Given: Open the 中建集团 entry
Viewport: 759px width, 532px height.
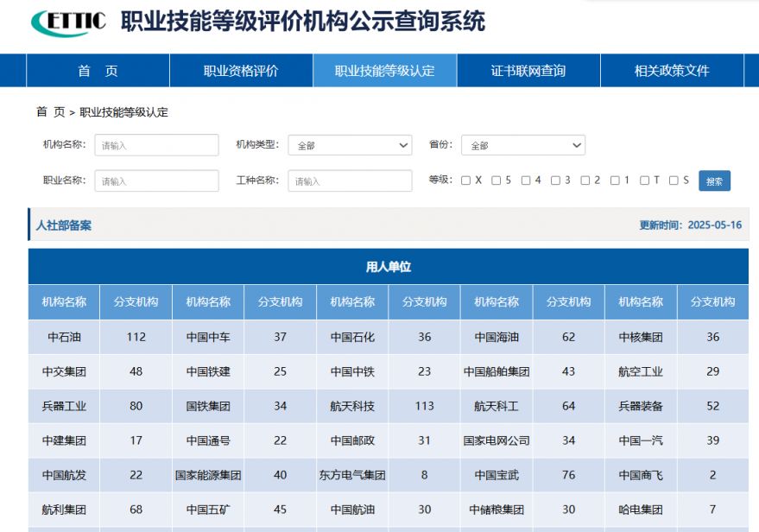Looking at the screenshot, I should coord(64,440).
